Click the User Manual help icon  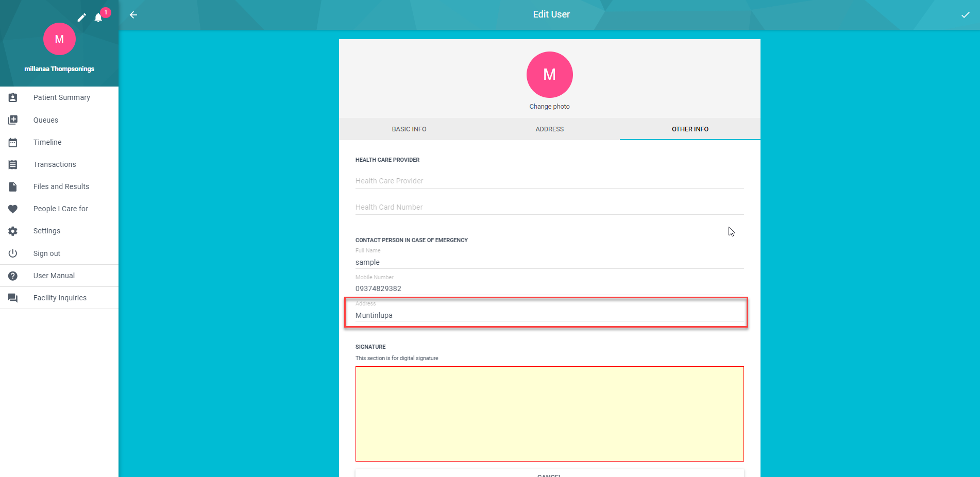[x=13, y=276]
